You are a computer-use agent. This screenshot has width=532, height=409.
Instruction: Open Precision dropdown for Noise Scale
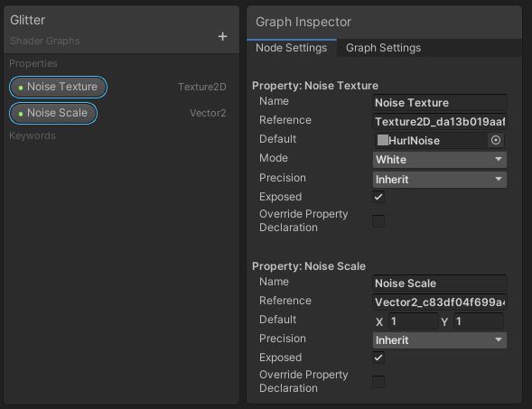(439, 340)
